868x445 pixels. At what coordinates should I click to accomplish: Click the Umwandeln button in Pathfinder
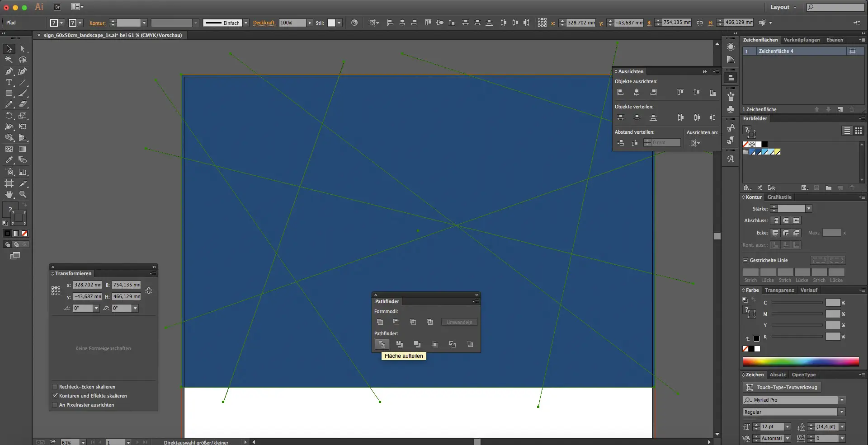click(459, 322)
